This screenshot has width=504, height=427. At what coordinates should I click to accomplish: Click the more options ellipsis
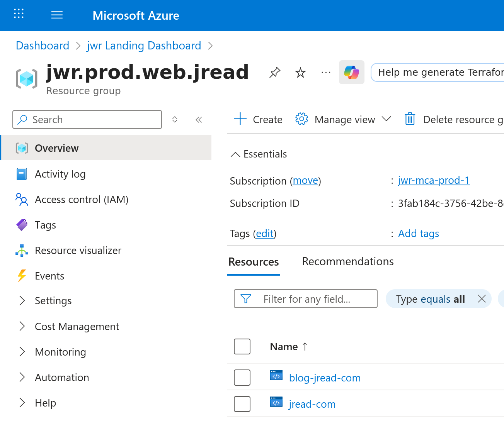(x=326, y=73)
